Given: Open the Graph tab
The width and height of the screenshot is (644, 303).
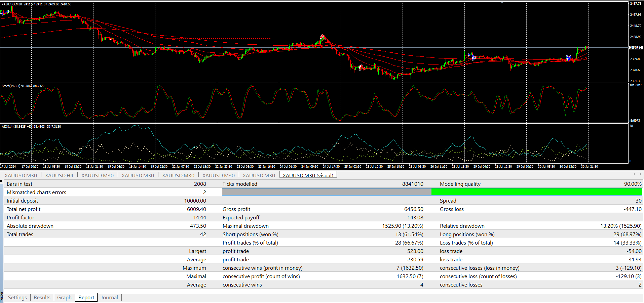Looking at the screenshot, I should (64, 298).
